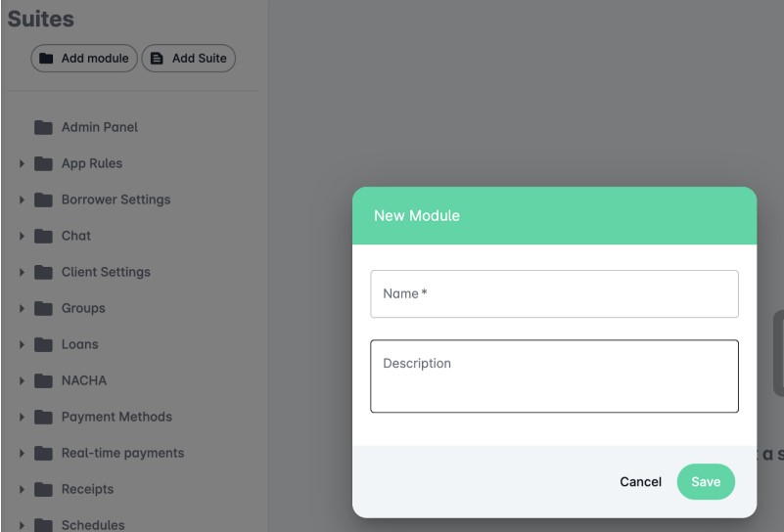This screenshot has width=784, height=532.
Task: Click the Add Suite button
Action: coord(189,59)
